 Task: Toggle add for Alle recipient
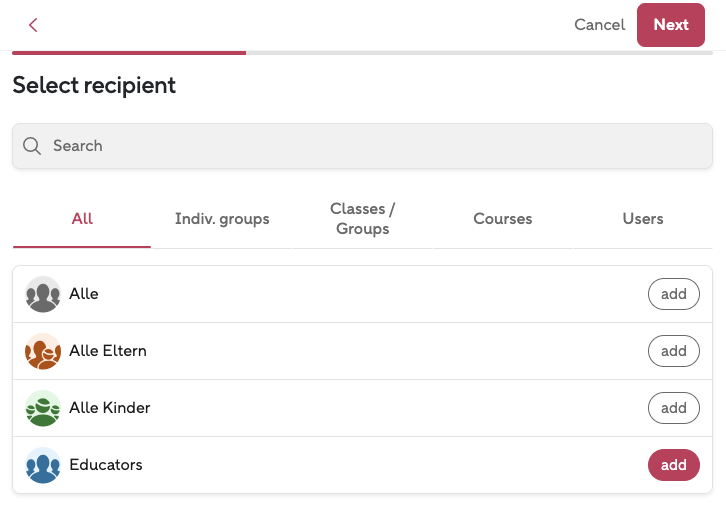673,294
